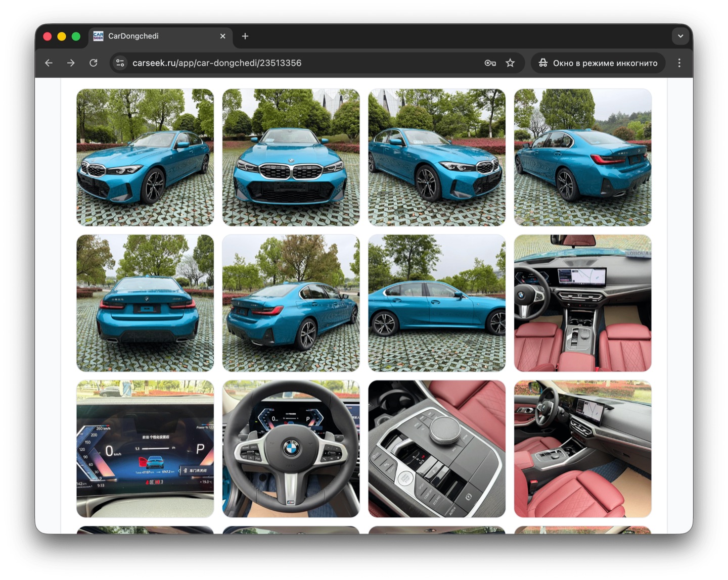
Task: Close the browser window with red button
Action: click(x=48, y=36)
